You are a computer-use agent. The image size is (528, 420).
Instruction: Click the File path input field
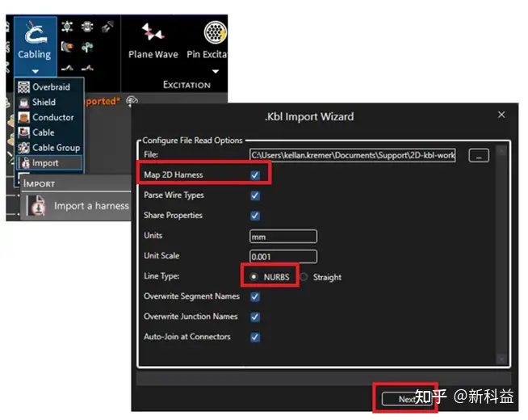pos(353,155)
